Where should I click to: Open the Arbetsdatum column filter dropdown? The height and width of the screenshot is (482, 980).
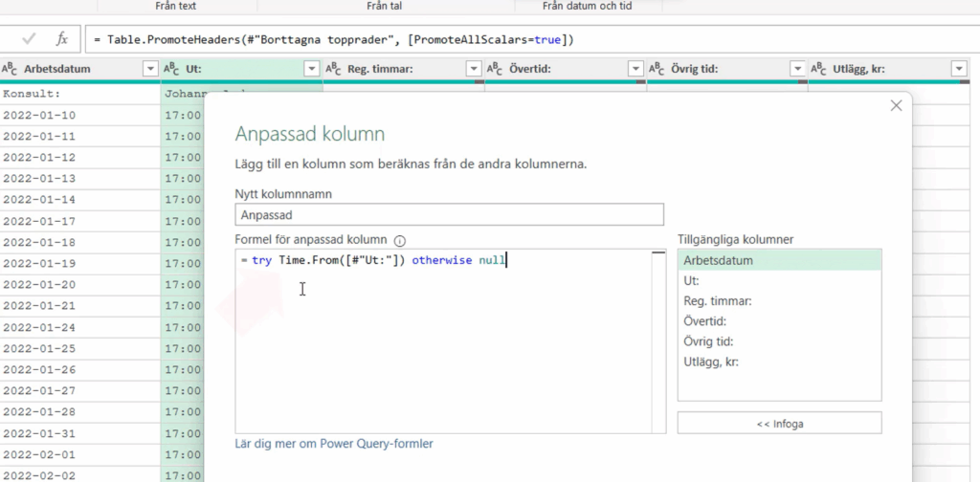pyautogui.click(x=149, y=69)
